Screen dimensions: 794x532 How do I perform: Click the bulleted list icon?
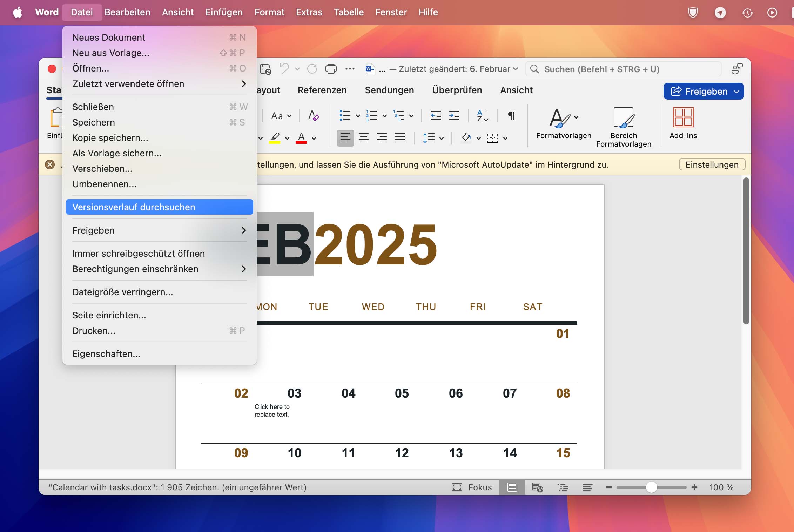(x=345, y=115)
